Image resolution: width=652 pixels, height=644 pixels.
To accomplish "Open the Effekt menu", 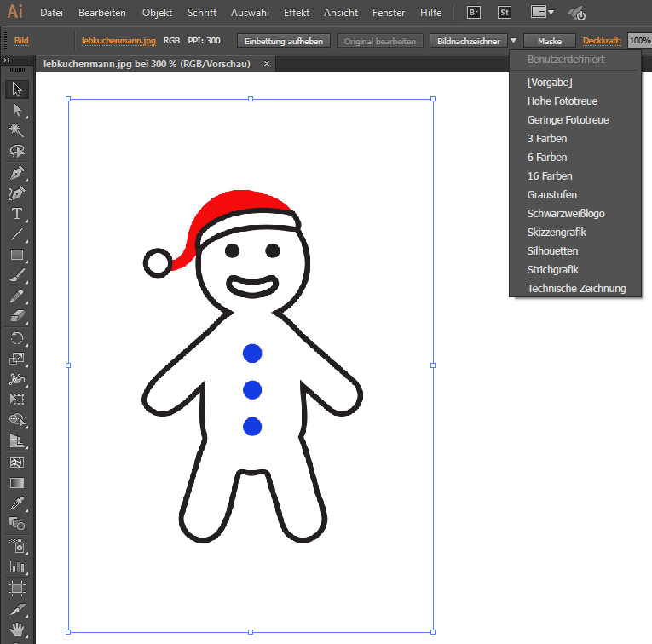I will [x=297, y=13].
